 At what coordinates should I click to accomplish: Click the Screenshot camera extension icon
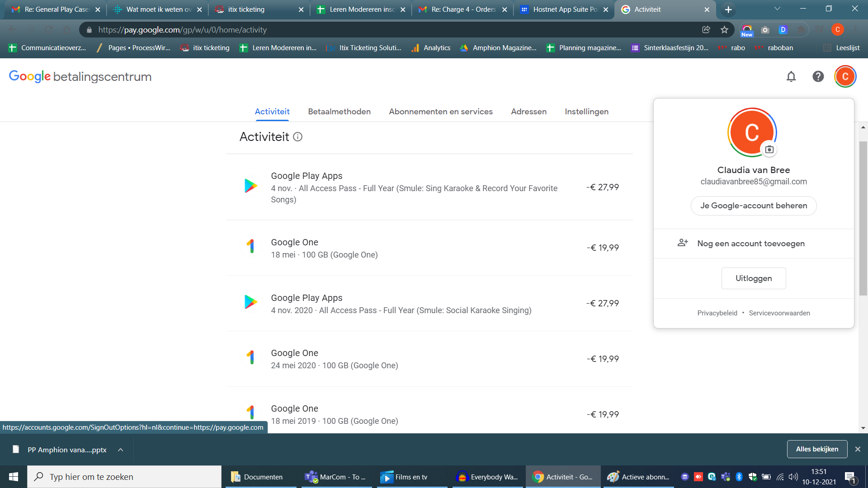765,30
